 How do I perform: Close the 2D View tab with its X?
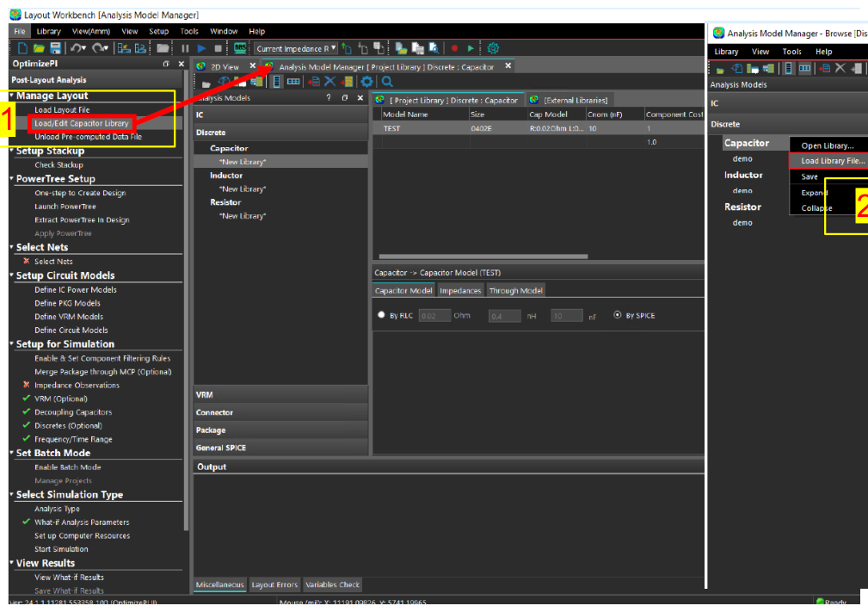point(252,66)
